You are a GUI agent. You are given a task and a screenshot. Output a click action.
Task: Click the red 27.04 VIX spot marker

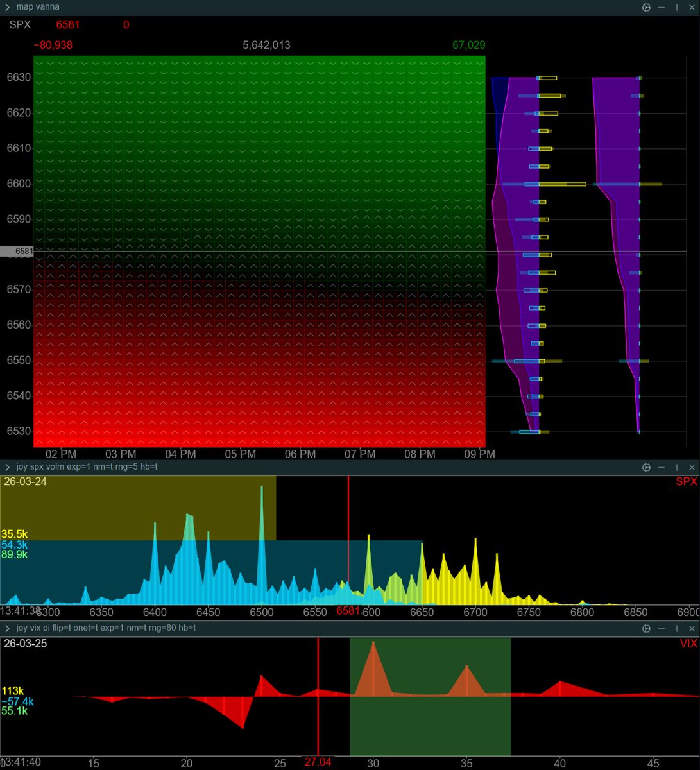point(318,762)
